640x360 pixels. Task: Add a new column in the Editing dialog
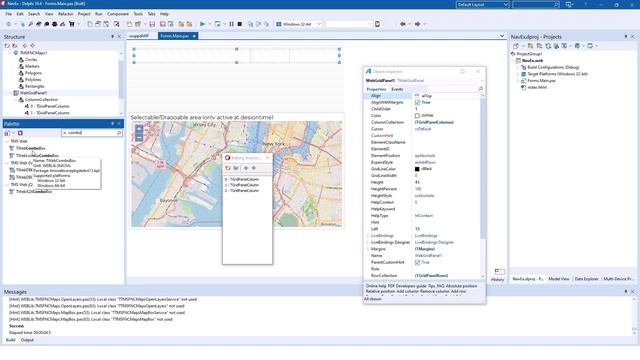click(228, 168)
